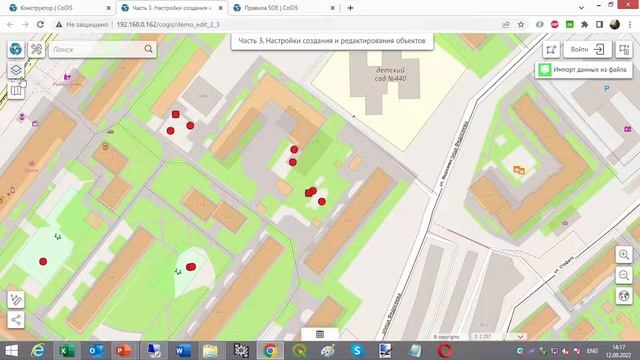Click the not-secure warning icon
The width and height of the screenshot is (640, 360).
pyautogui.click(x=59, y=24)
